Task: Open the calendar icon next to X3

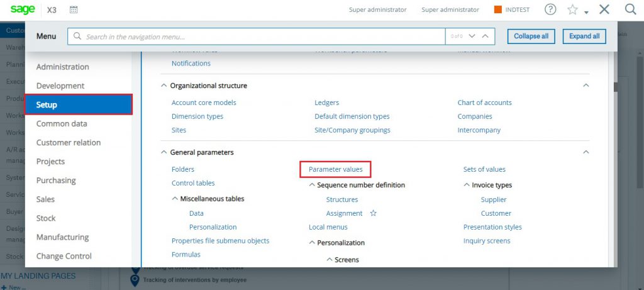Action: point(74,9)
